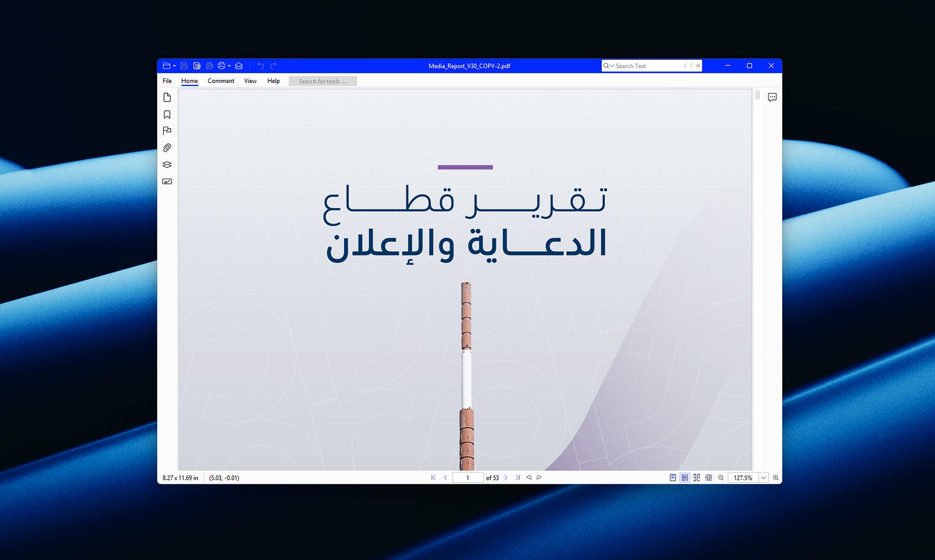
Task: Click the 127.5% zoom value field
Action: (743, 478)
